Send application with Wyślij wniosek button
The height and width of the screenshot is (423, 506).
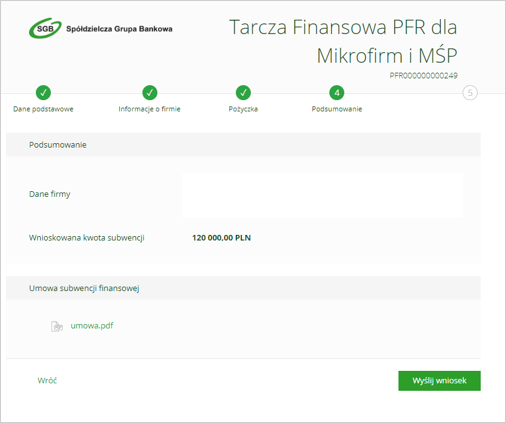439,381
